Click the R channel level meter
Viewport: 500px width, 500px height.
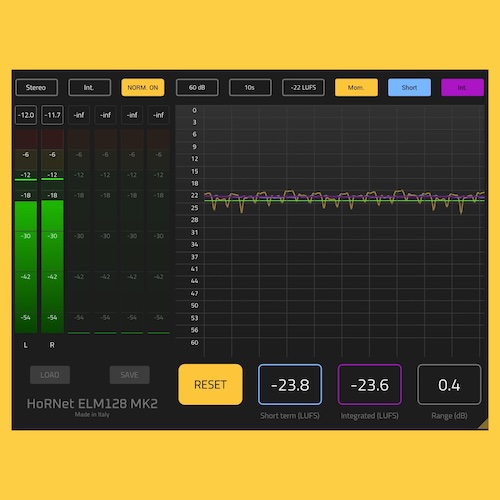[52, 231]
